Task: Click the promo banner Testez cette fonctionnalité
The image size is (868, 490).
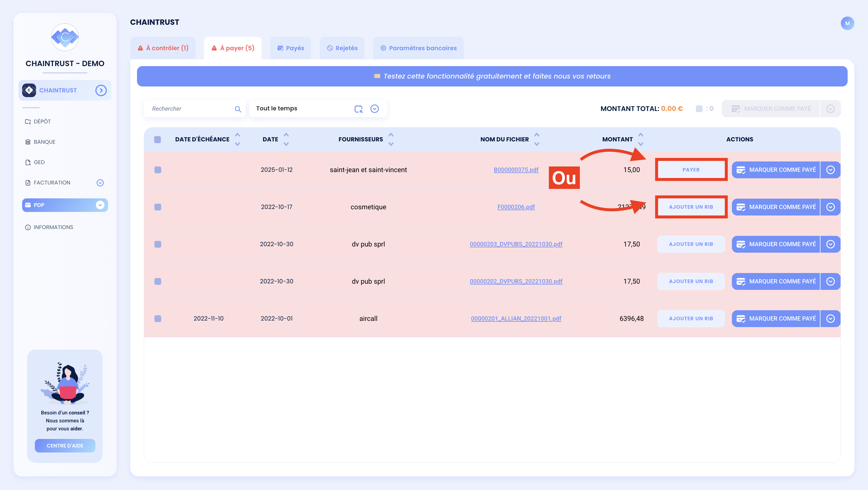Action: point(492,76)
